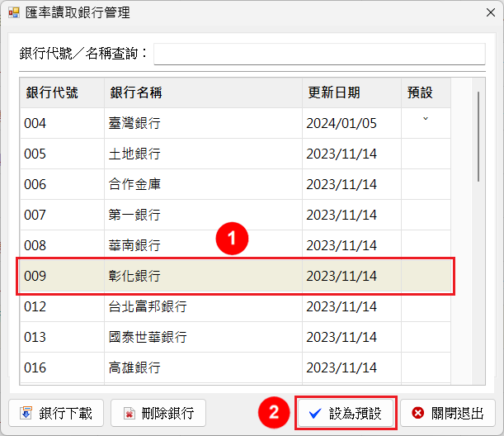Select bank code 004 cell

point(62,123)
